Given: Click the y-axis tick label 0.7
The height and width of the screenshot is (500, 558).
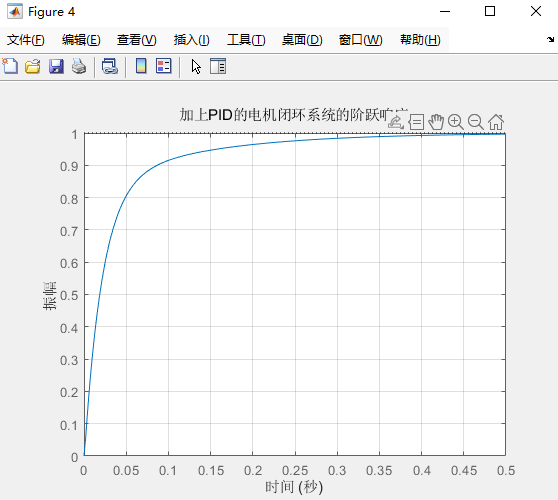Looking at the screenshot, I should click(69, 232).
